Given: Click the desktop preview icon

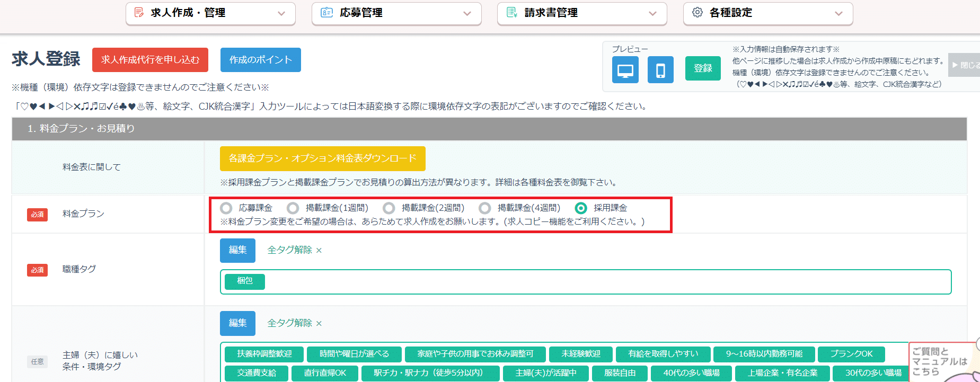Looking at the screenshot, I should pyautogui.click(x=625, y=70).
